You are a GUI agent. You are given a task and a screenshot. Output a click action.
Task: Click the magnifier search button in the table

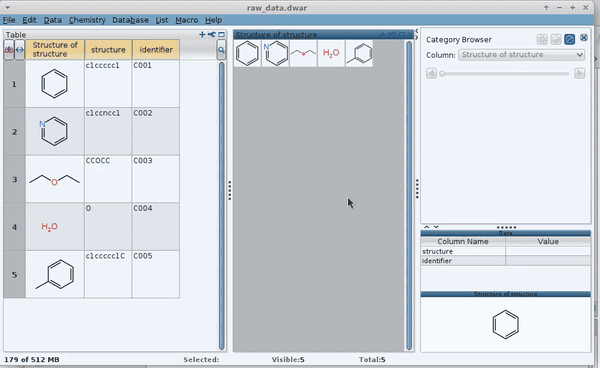[x=221, y=50]
